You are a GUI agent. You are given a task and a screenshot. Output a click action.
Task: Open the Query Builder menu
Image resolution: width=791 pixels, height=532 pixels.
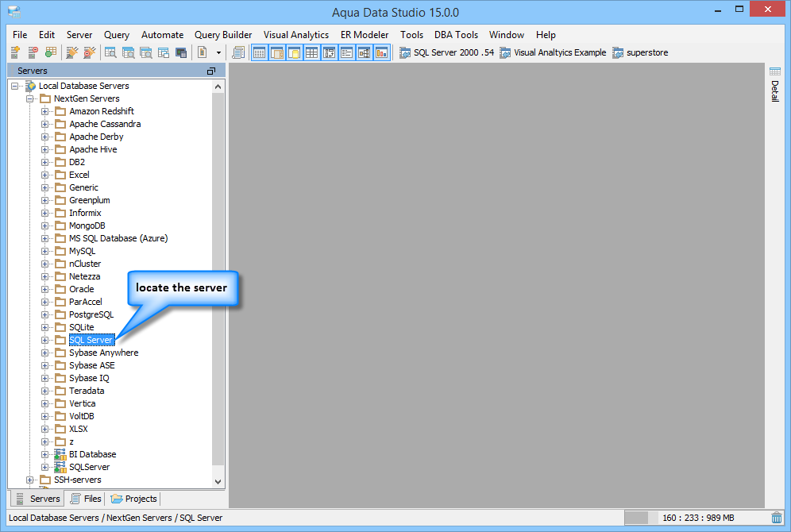tap(223, 35)
